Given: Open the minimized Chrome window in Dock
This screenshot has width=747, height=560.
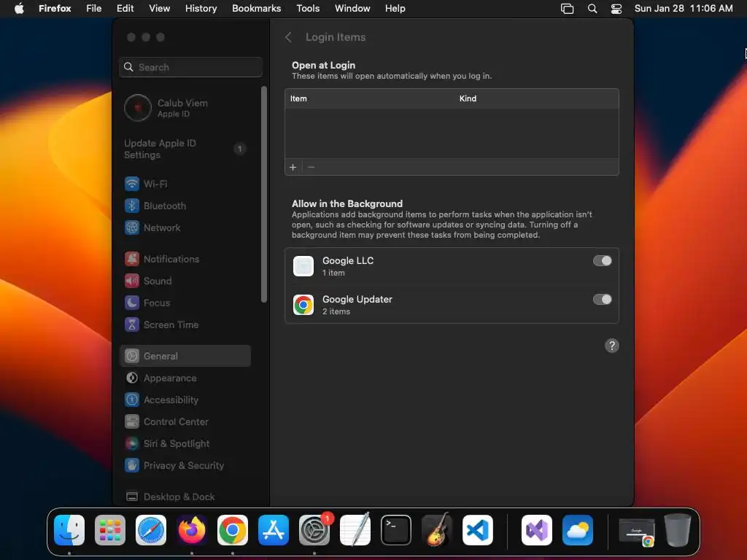Looking at the screenshot, I should 636,531.
